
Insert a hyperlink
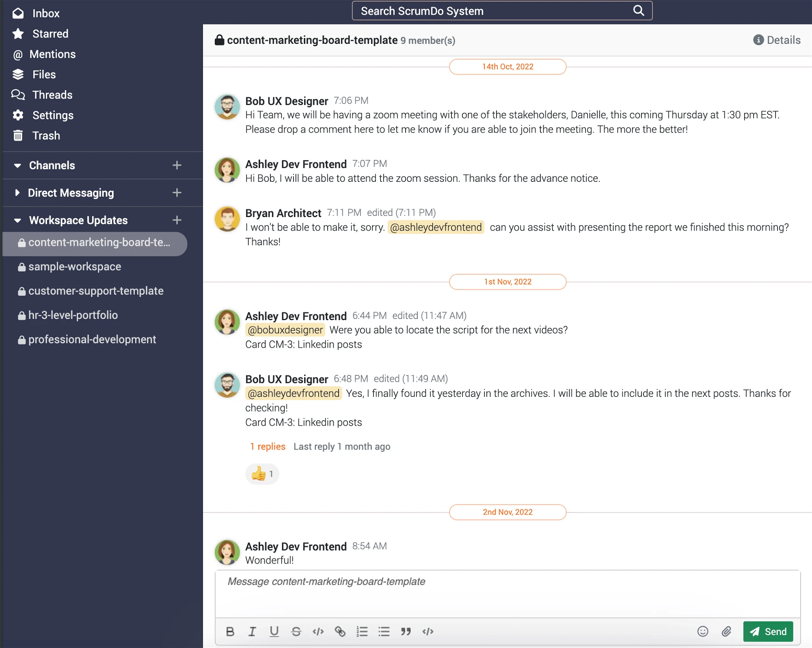click(x=340, y=631)
